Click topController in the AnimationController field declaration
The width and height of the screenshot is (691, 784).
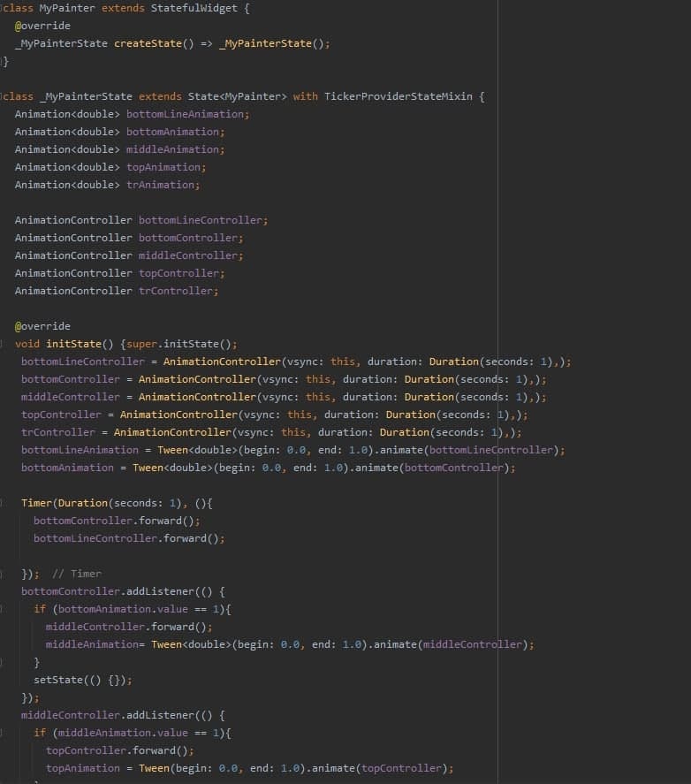point(179,273)
